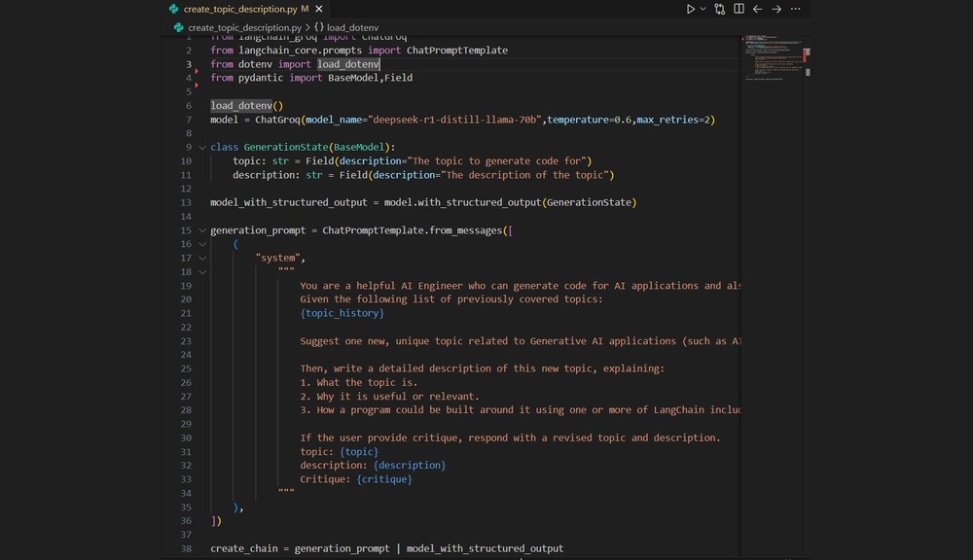Click the red git change marker at line 3
The image size is (973, 560).
click(197, 71)
